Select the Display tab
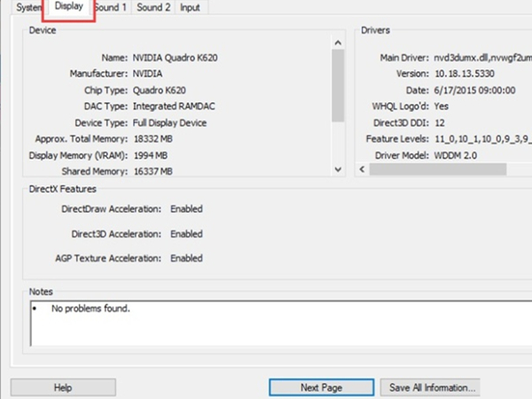Screen dimensions: 532x399 coord(69,7)
